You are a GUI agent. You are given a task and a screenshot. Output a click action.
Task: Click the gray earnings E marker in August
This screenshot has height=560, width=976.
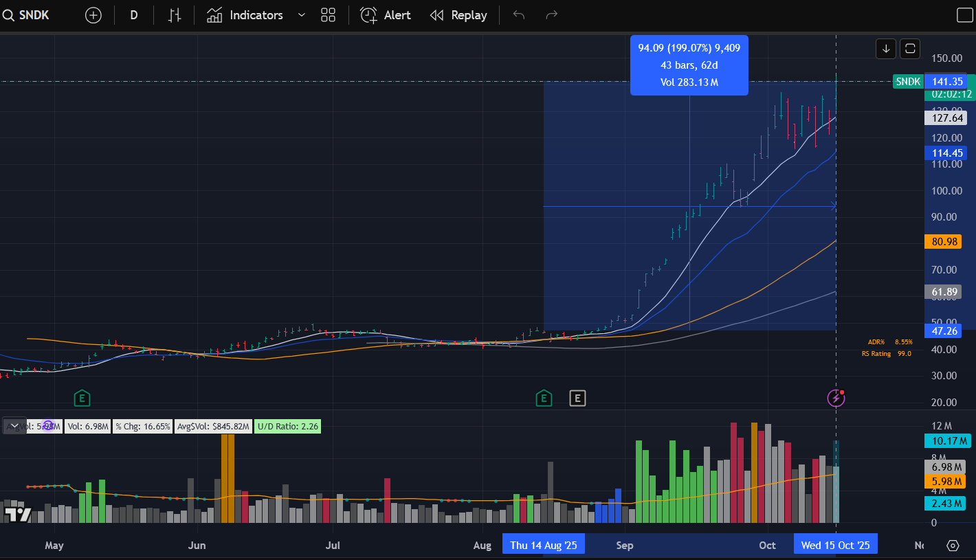577,397
